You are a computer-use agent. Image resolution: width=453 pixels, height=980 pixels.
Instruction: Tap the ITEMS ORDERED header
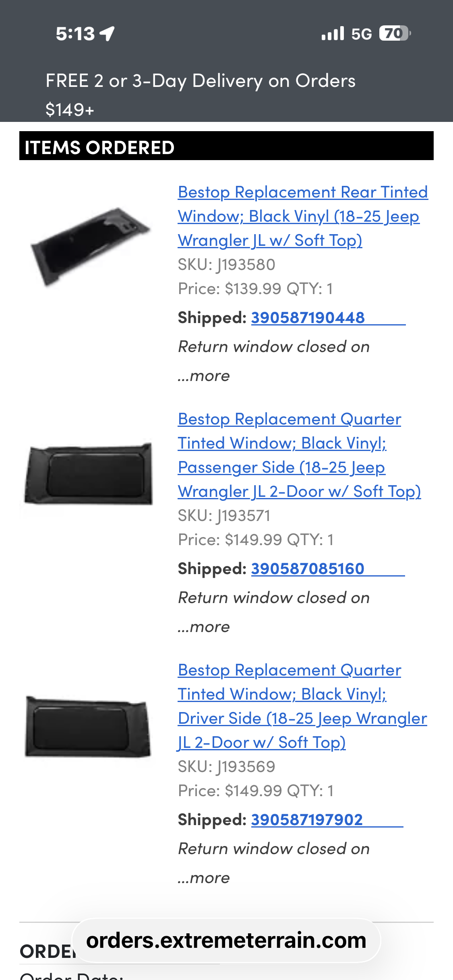[99, 147]
